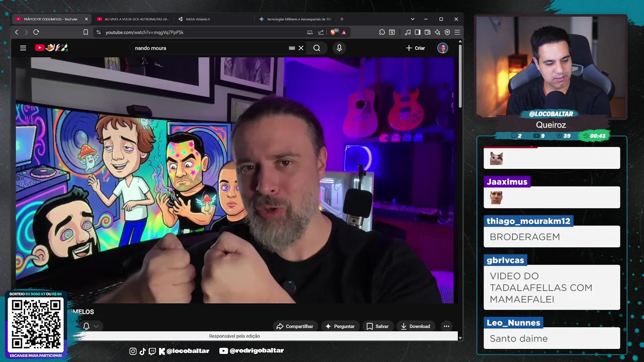Open the Brave Shields lion icon
Screen dimensions: 644x362
[334, 32]
